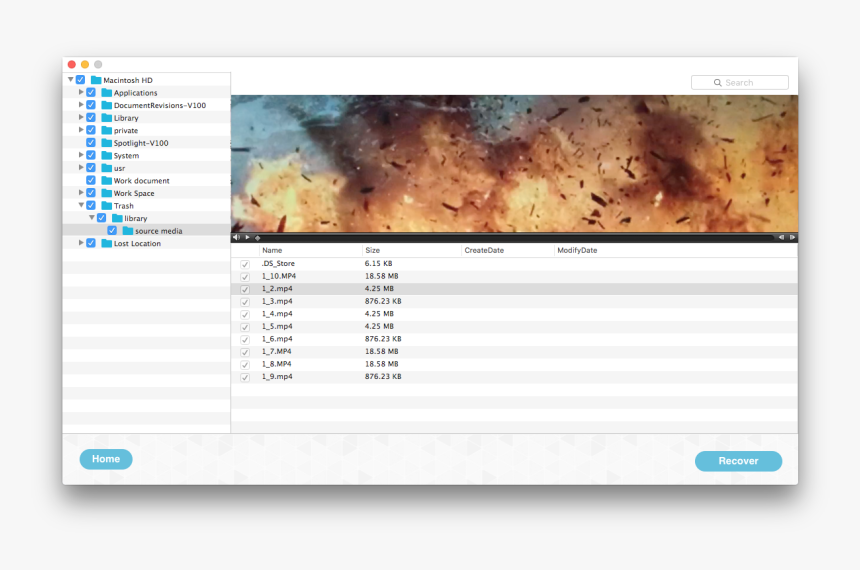860x570 pixels.
Task: Expand the usr folder
Action: pyautogui.click(x=81, y=167)
